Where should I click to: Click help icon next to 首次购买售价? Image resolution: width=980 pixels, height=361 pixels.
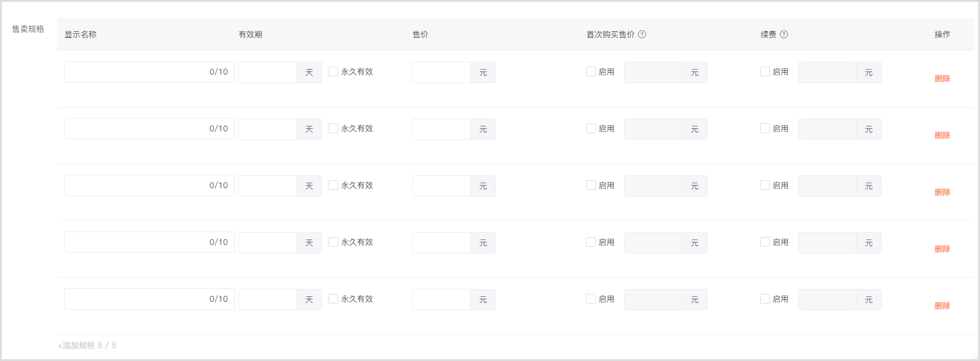tap(642, 35)
